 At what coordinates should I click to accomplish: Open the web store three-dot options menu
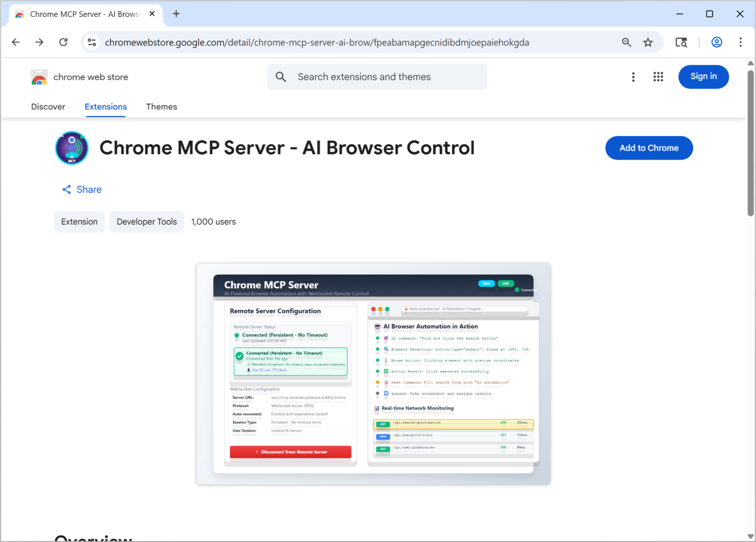633,77
